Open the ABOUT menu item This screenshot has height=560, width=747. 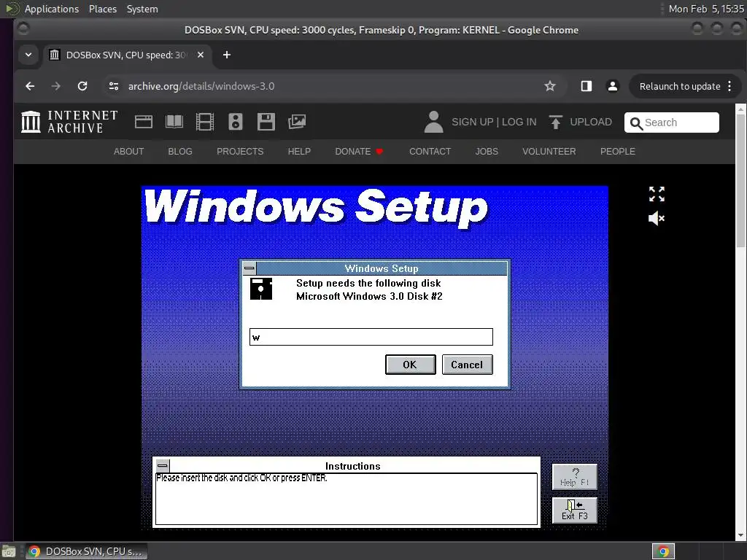click(x=128, y=152)
